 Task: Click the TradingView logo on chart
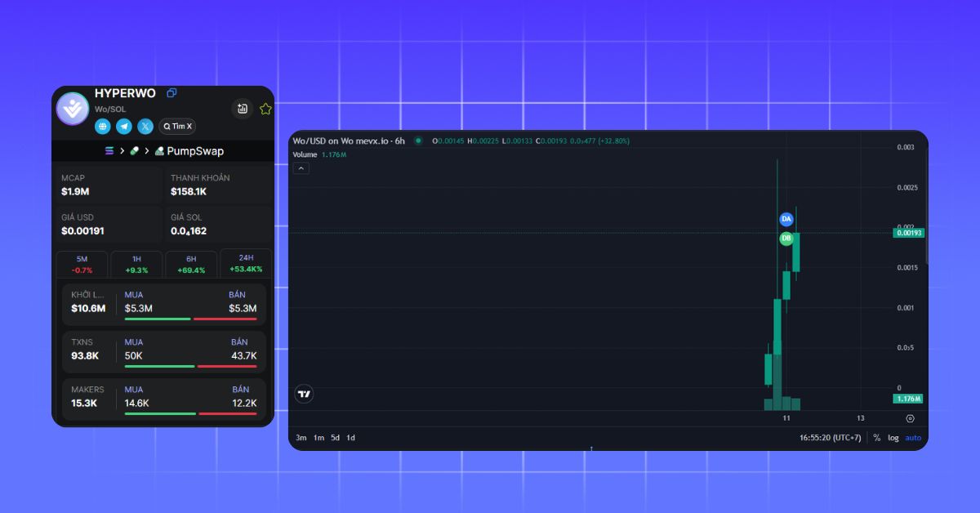pyautogui.click(x=305, y=394)
